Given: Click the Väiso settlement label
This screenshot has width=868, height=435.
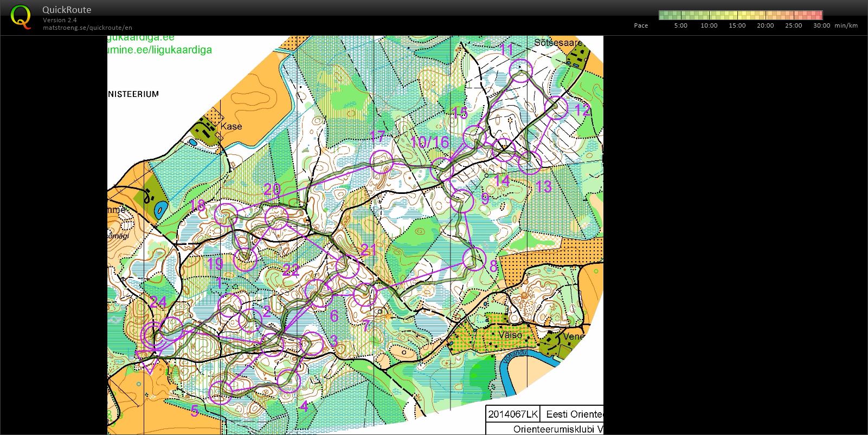Looking at the screenshot, I should click(x=510, y=335).
